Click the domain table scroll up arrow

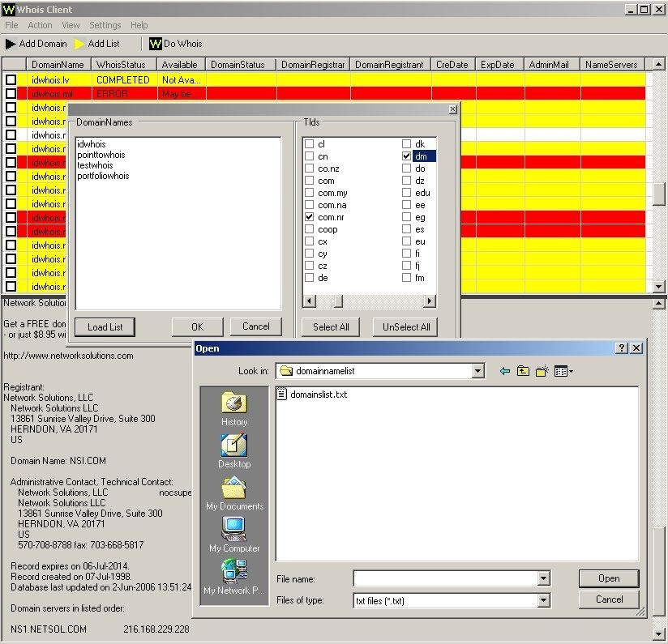click(658, 64)
